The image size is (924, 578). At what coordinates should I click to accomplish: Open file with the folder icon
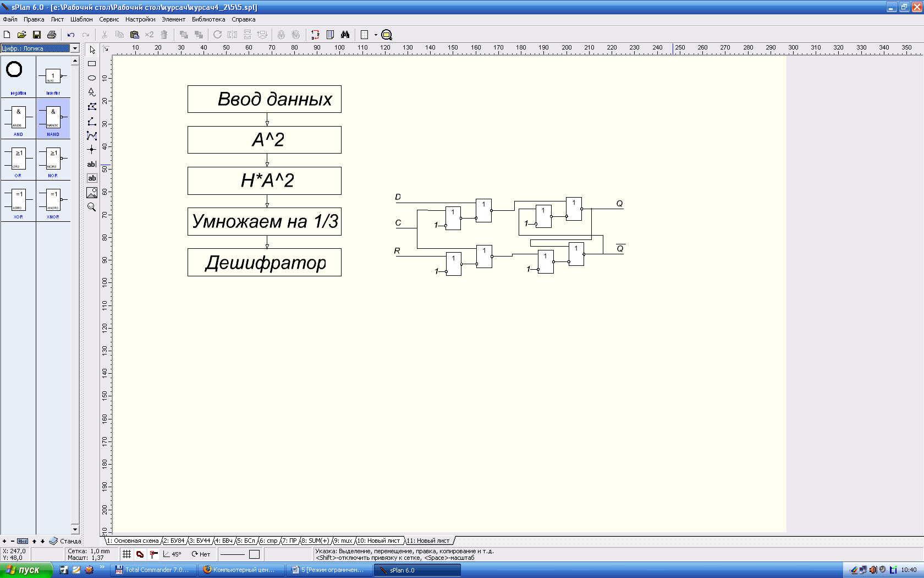tap(21, 35)
